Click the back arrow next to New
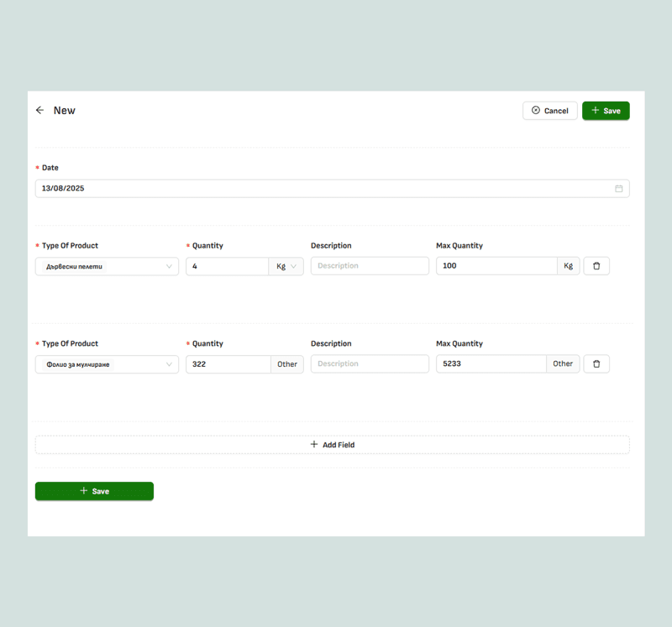Screen dimensions: 672x627 39,111
